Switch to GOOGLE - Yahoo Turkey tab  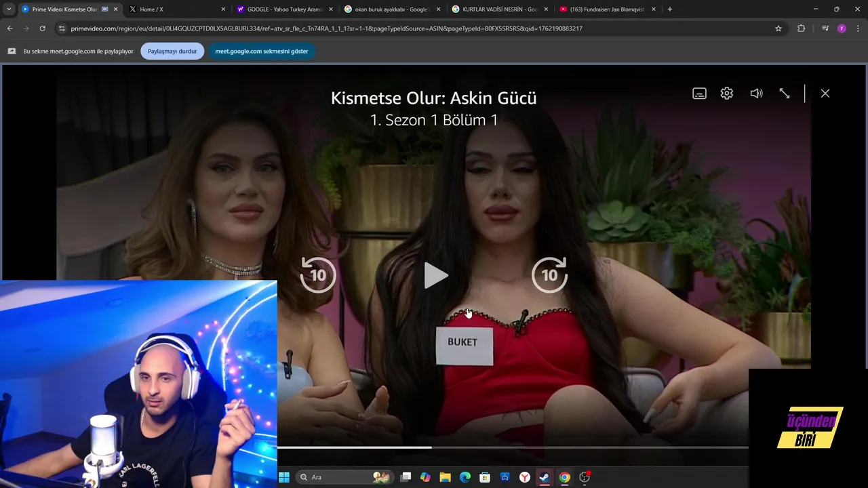(x=284, y=9)
